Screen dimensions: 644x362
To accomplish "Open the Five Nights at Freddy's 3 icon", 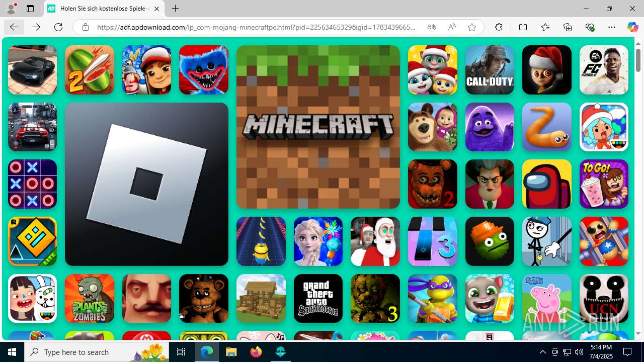I will (375, 298).
